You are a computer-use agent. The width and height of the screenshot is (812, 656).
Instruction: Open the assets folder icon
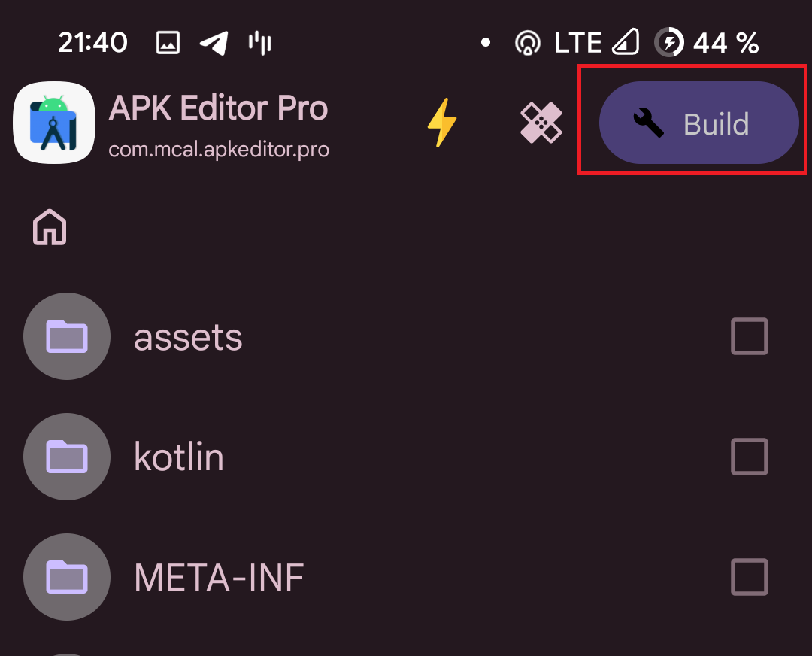coord(67,336)
